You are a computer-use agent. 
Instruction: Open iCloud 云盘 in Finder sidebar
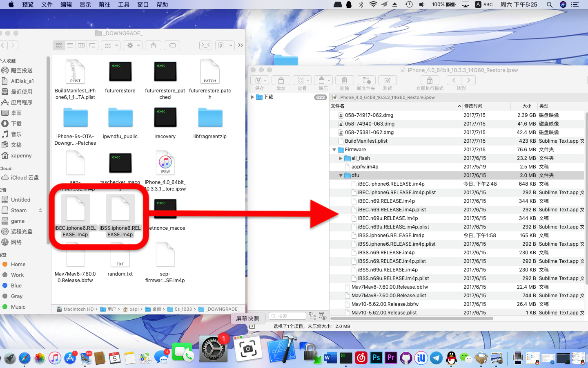[20, 177]
